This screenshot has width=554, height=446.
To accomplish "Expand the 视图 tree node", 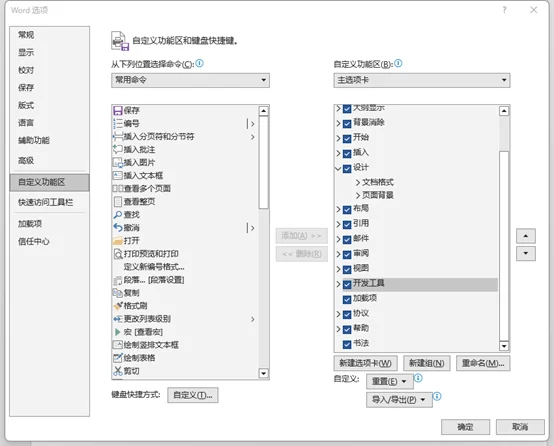I will pos(338,269).
